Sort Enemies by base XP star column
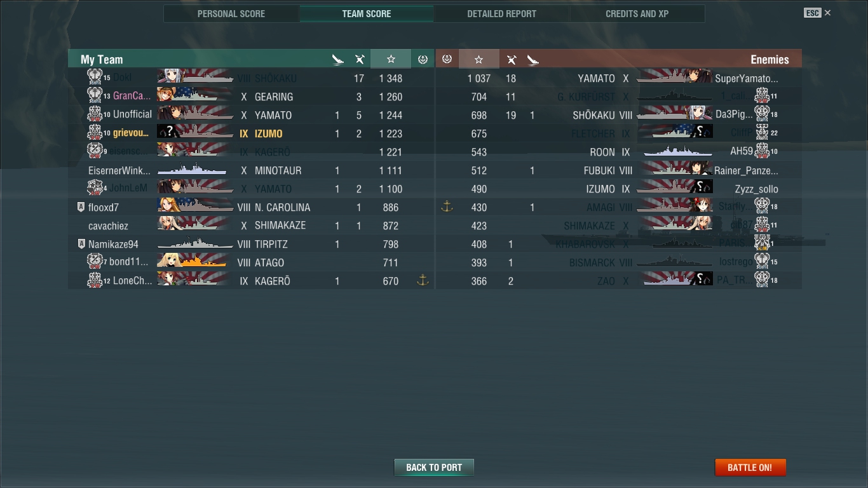 click(479, 59)
